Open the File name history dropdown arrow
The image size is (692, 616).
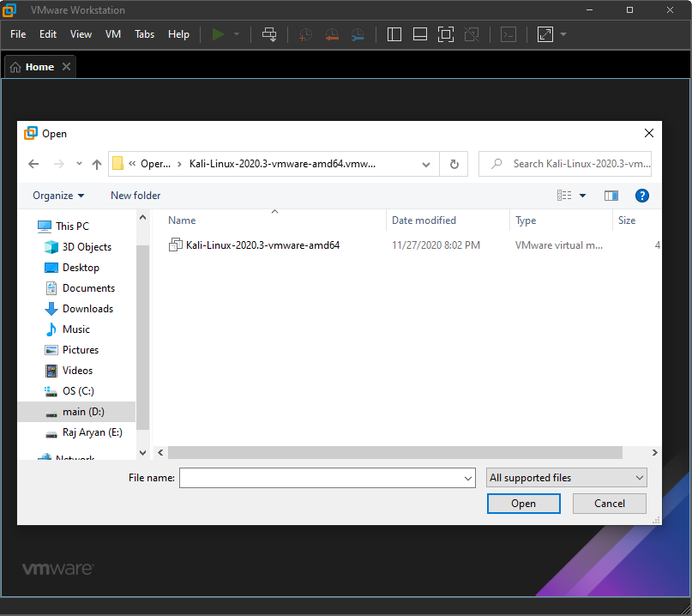click(468, 478)
